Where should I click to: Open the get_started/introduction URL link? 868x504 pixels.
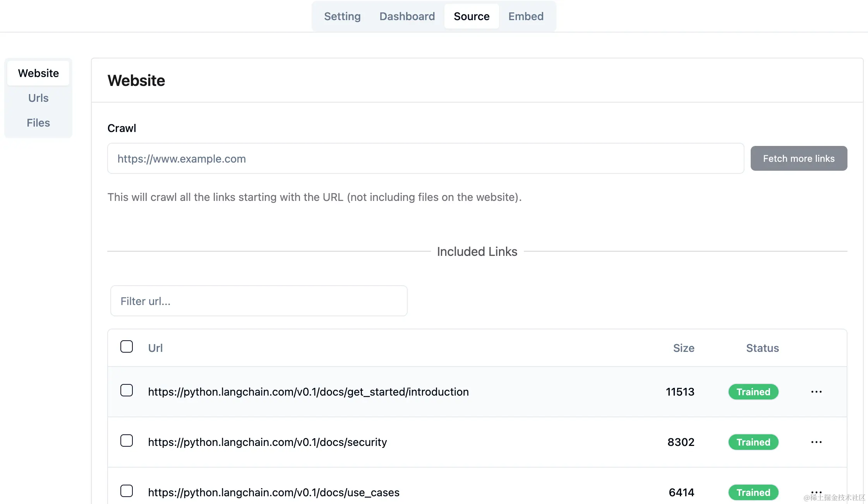[308, 392]
